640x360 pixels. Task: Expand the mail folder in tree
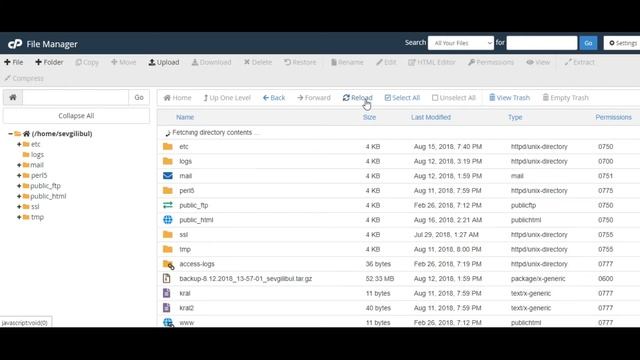(19, 165)
